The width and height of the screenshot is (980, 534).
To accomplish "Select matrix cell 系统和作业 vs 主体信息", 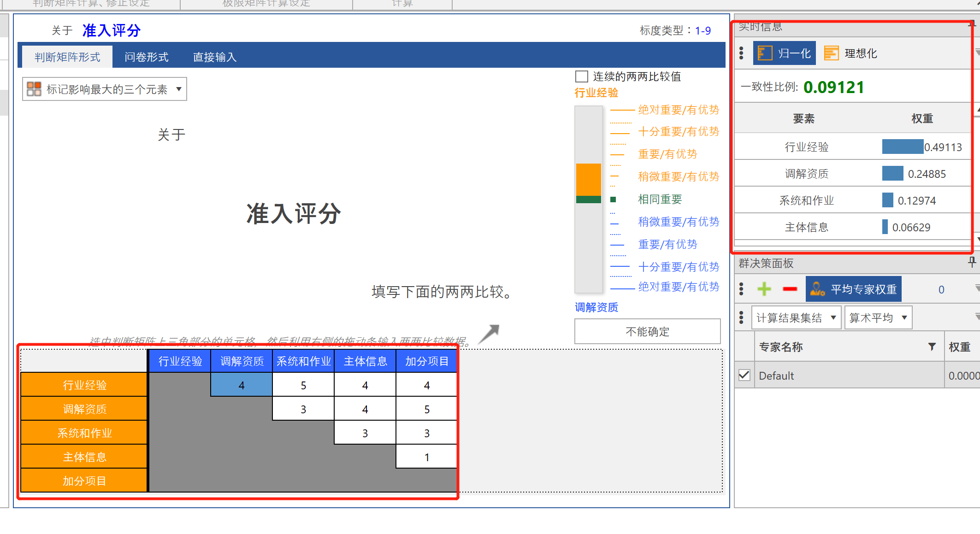I will pyautogui.click(x=365, y=433).
